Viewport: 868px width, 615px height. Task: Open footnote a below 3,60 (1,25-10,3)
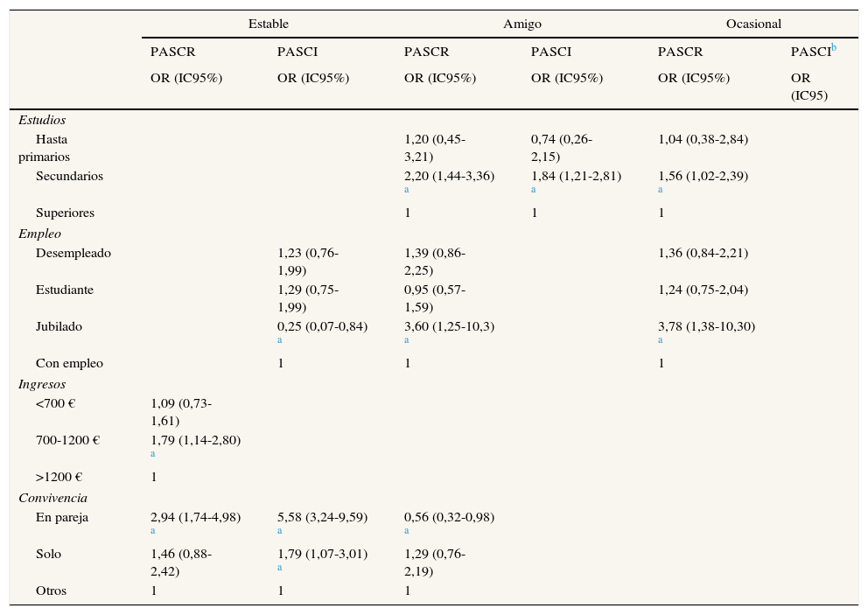pyautogui.click(x=407, y=339)
